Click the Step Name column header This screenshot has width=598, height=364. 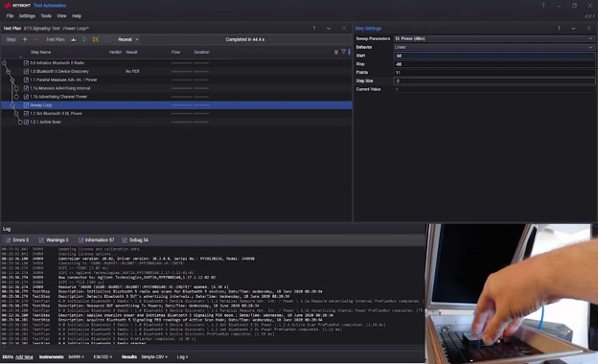click(40, 52)
